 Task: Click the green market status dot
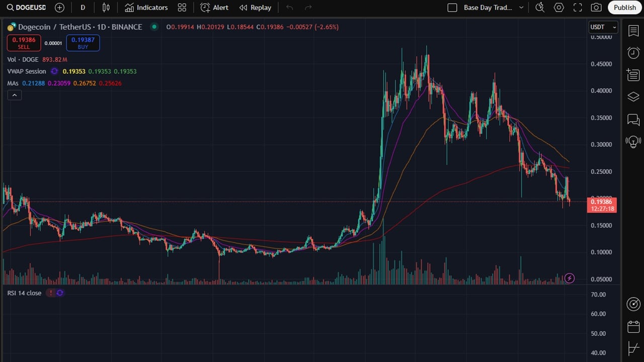(154, 27)
